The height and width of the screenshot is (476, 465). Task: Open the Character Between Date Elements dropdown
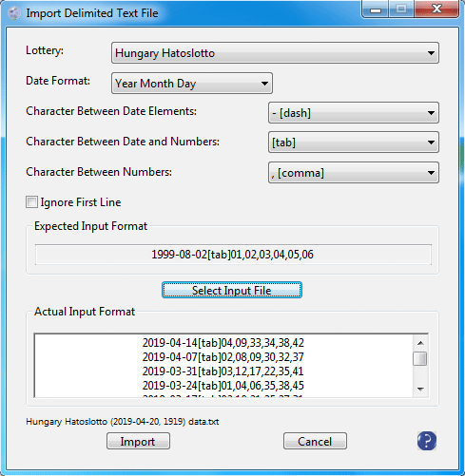pos(354,112)
